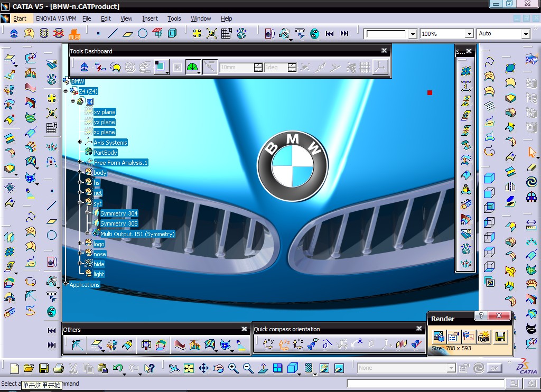Click the OK button in the bottom toolbar
Image resolution: width=541 pixels, height=392 pixels.
[x=494, y=368]
